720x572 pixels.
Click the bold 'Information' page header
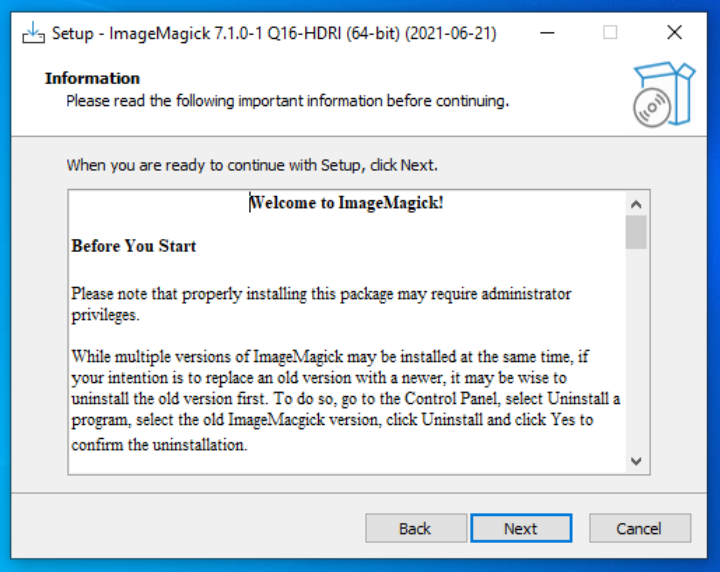[92, 78]
